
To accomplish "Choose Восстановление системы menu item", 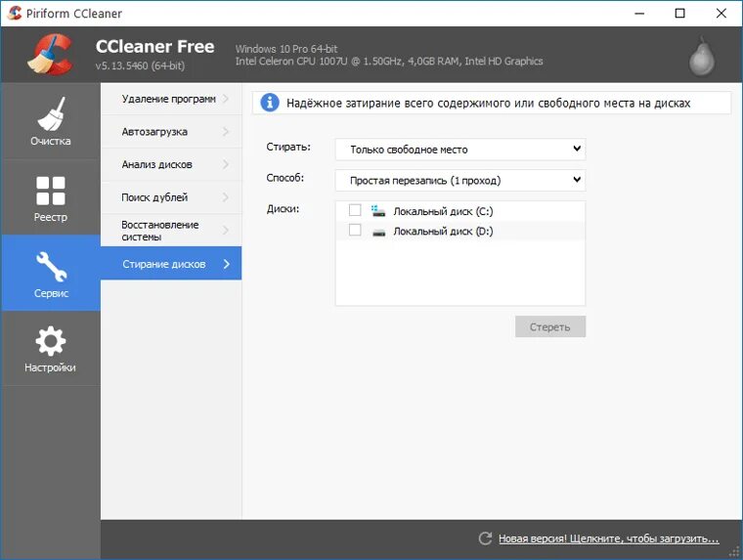I will 171,231.
